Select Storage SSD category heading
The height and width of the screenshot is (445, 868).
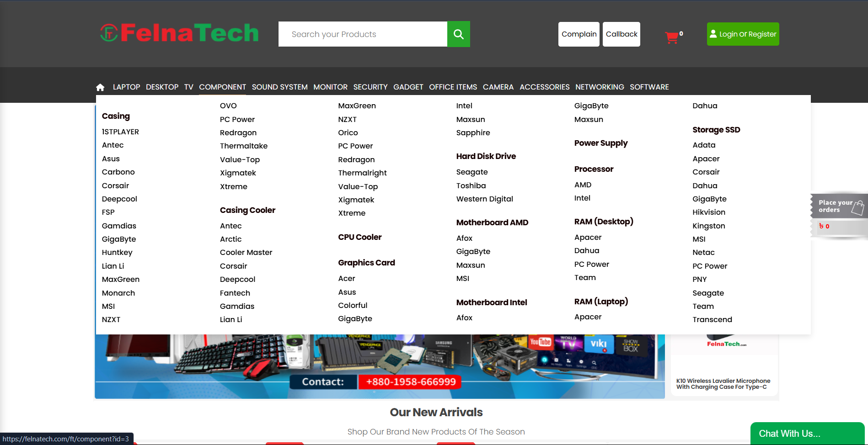click(x=716, y=130)
